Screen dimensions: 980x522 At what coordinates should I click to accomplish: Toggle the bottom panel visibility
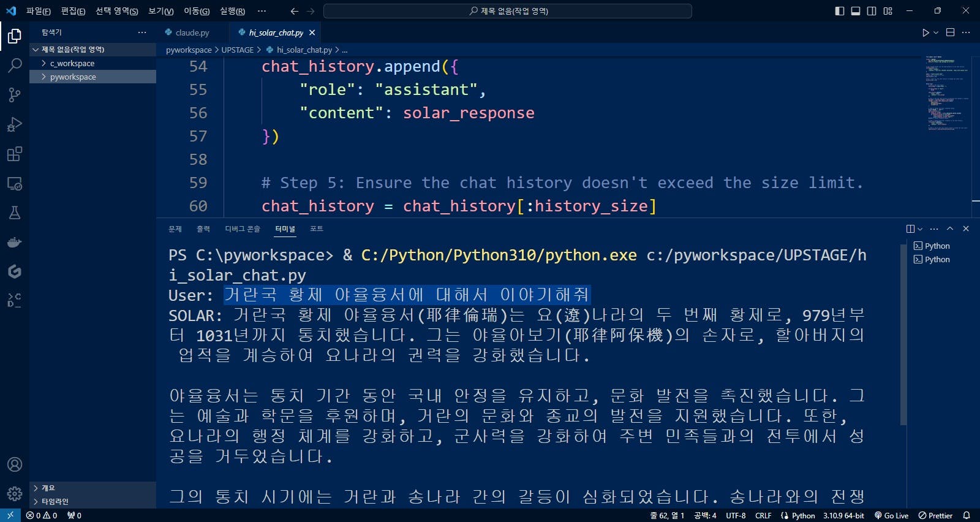click(856, 11)
